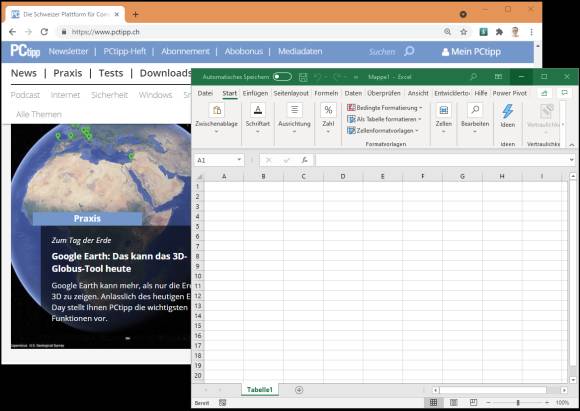Viewport: 580px width, 411px height.
Task: Click the PCtipp Newsletter link
Action: (x=68, y=51)
